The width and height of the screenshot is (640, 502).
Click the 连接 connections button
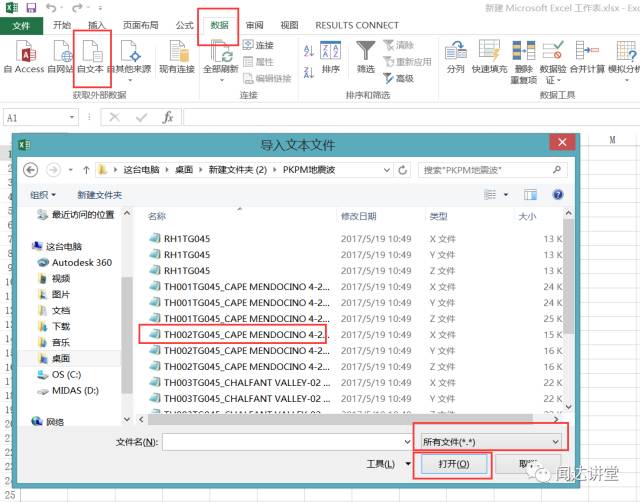point(258,45)
